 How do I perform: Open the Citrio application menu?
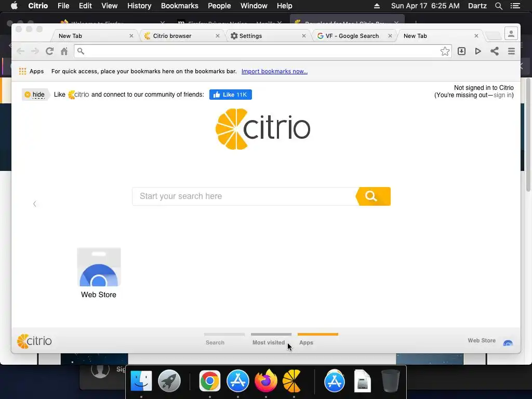(x=38, y=6)
